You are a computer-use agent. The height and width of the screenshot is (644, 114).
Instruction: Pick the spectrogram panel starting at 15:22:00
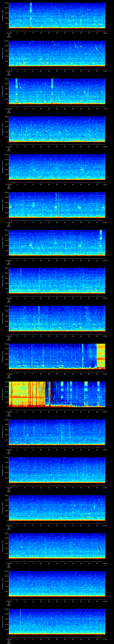click(x=57, y=318)
